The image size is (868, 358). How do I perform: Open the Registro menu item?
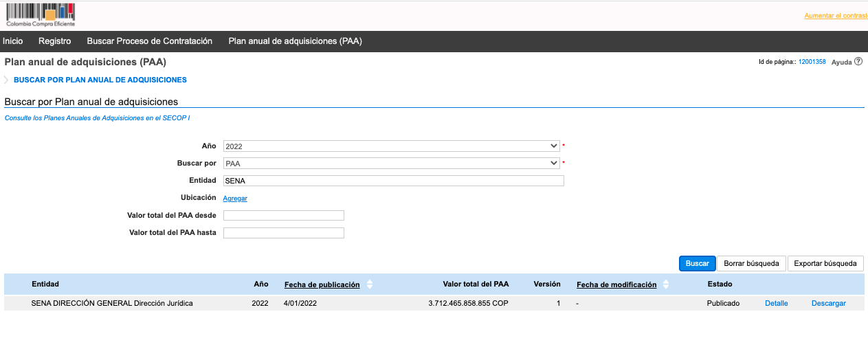point(55,41)
